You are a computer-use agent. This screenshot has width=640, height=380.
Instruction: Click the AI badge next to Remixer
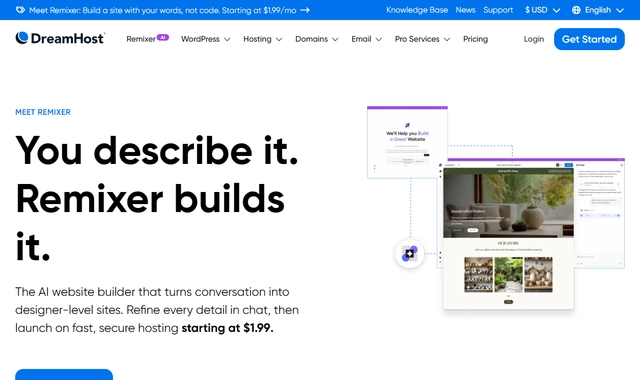162,37
